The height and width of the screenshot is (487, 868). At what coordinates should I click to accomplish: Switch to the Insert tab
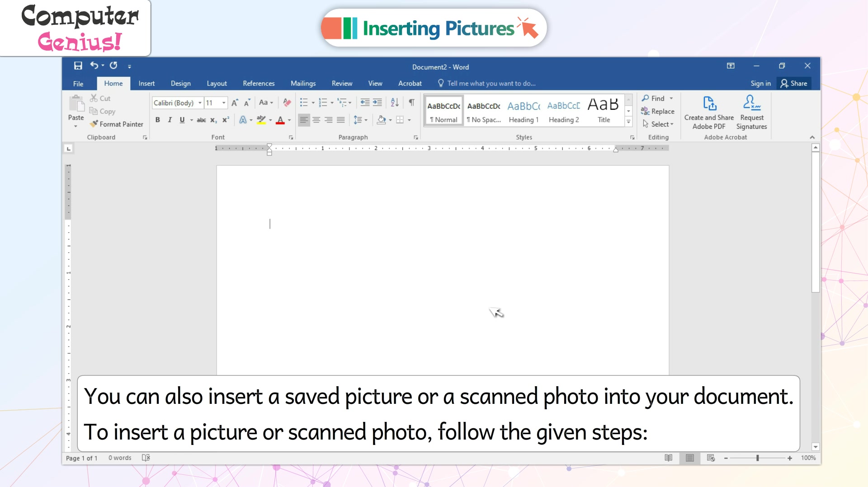146,84
